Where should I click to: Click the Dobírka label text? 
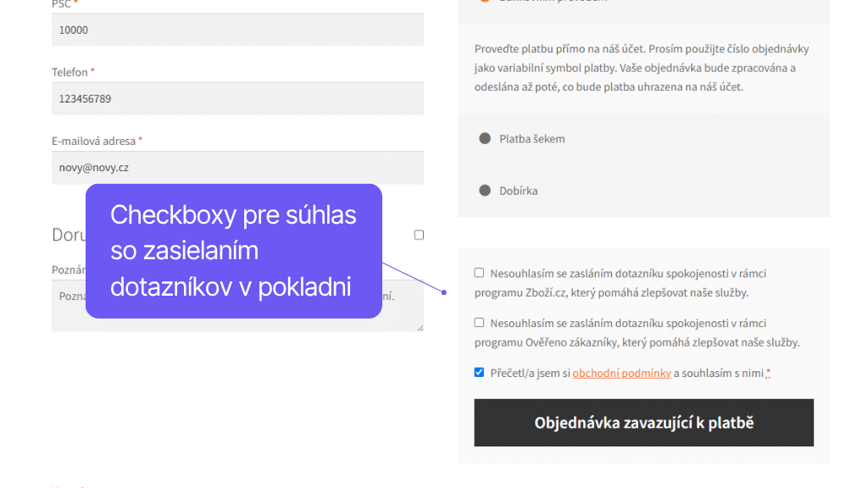(518, 191)
